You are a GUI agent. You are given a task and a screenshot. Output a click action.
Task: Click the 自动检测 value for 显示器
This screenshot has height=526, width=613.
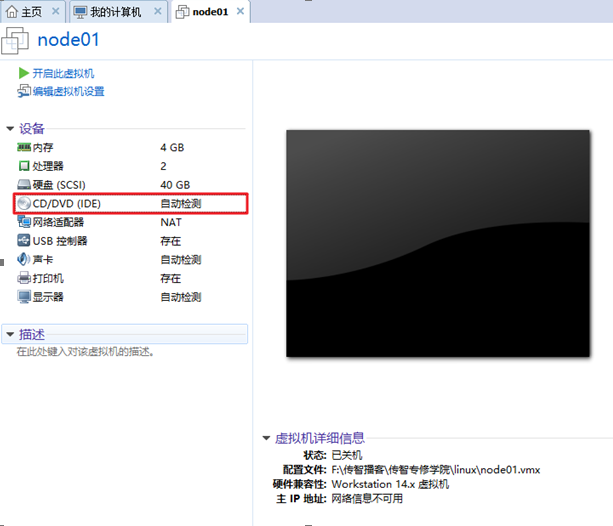181,297
